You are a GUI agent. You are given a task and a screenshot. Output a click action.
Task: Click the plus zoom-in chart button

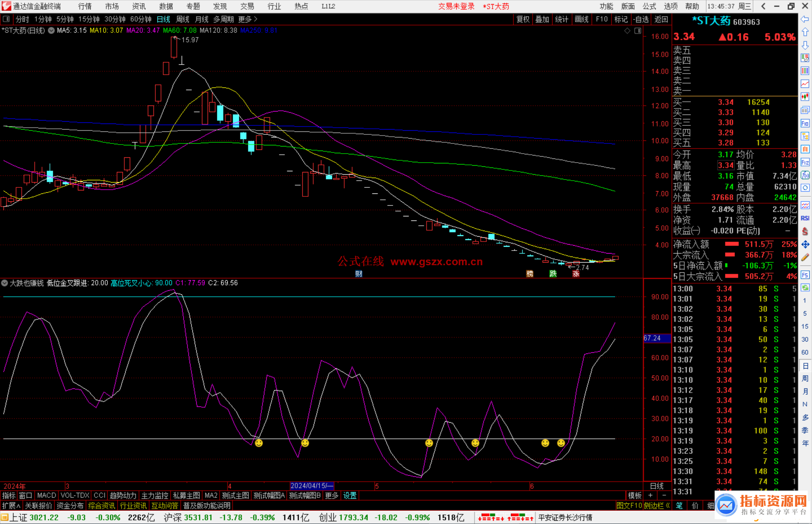point(650,495)
